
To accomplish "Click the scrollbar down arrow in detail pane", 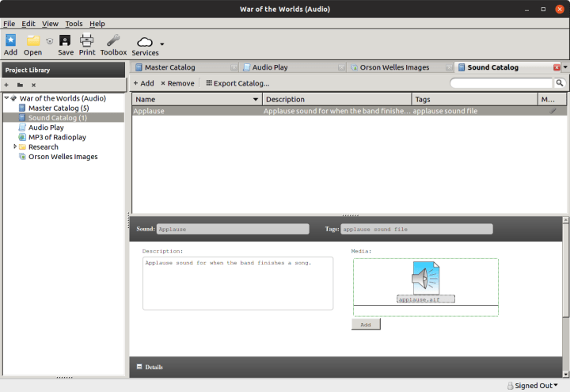I will tap(565, 374).
